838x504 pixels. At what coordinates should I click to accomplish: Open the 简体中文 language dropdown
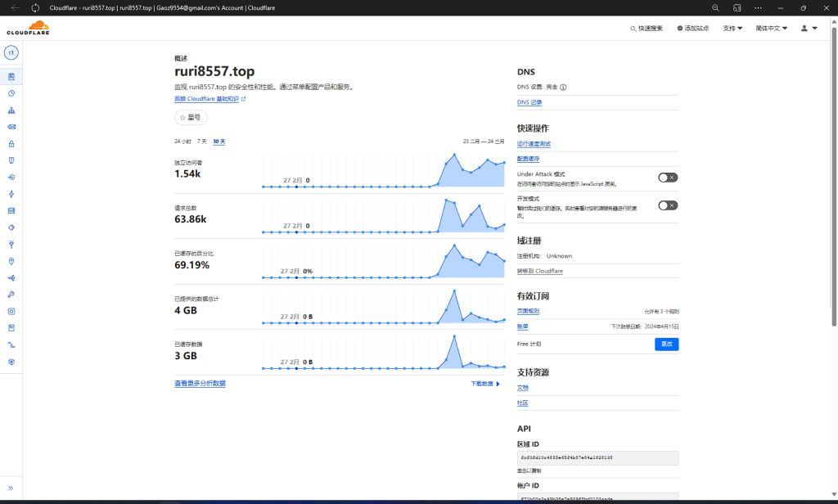click(x=771, y=29)
